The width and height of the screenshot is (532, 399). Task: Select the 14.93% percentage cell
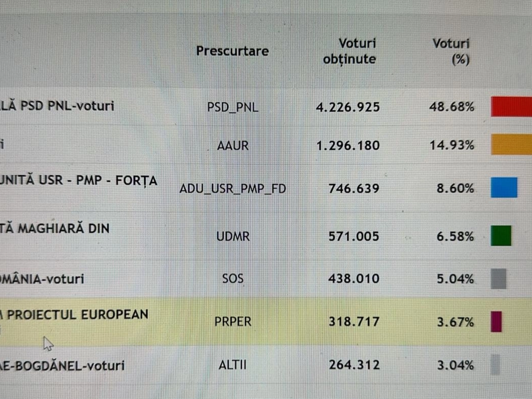452,145
